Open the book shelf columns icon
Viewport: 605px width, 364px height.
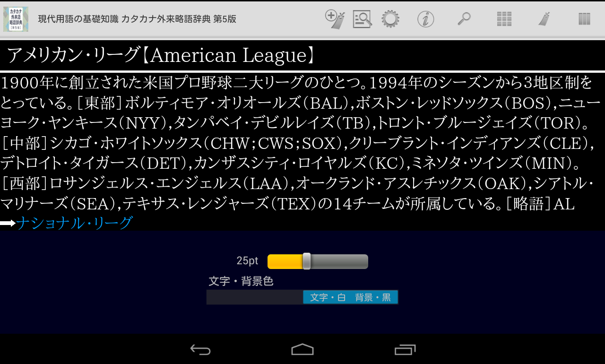(x=585, y=19)
